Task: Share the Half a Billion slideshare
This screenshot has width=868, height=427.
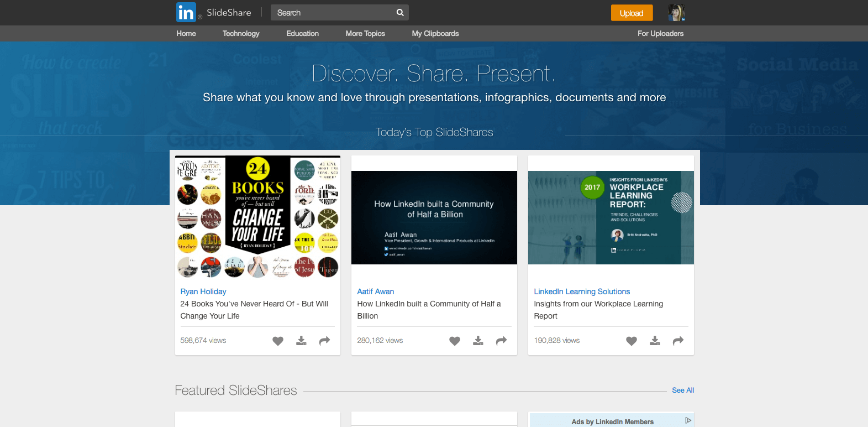Action: click(x=502, y=341)
